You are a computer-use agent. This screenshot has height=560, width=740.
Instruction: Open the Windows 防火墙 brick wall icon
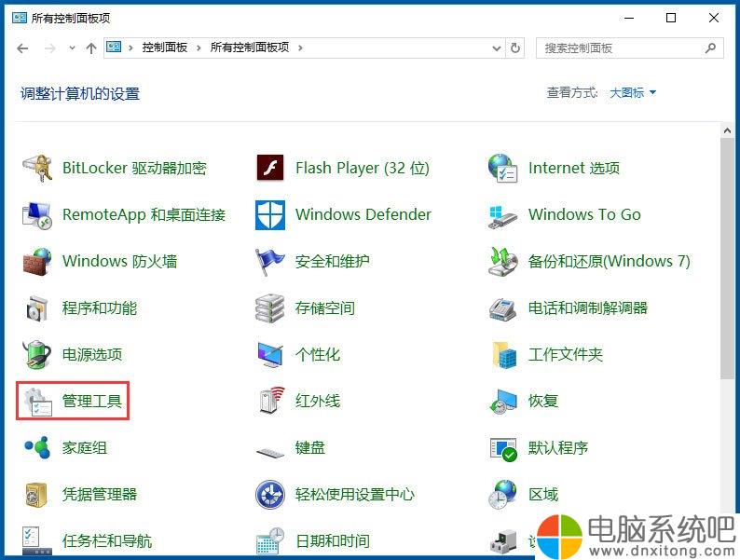(37, 262)
